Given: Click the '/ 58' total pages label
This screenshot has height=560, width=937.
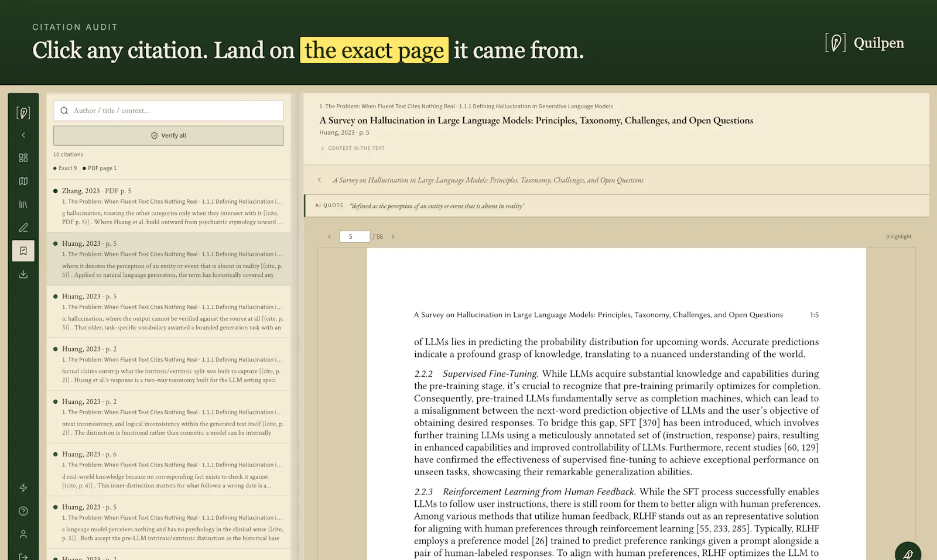Looking at the screenshot, I should [378, 236].
